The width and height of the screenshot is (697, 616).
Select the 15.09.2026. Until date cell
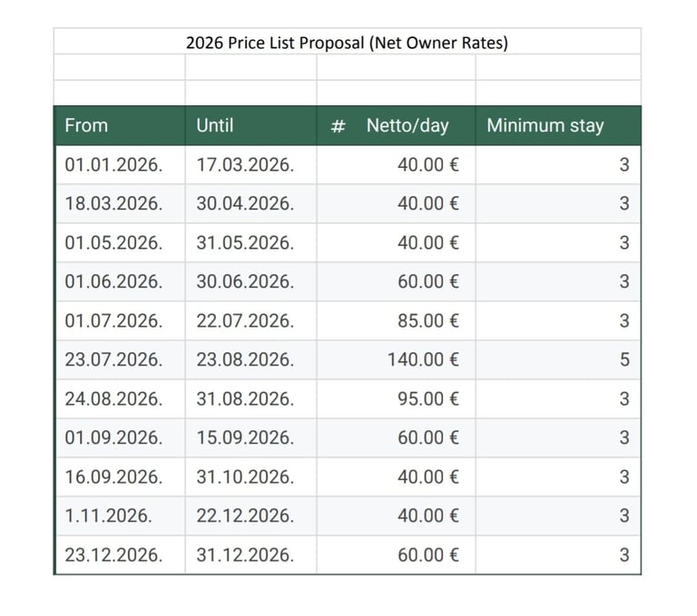point(245,438)
